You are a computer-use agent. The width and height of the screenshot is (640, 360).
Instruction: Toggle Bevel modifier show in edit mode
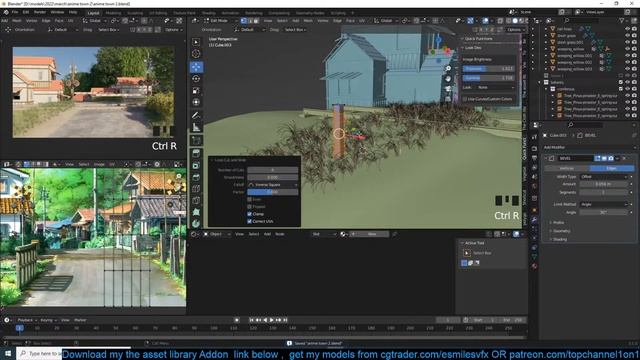[x=598, y=158]
